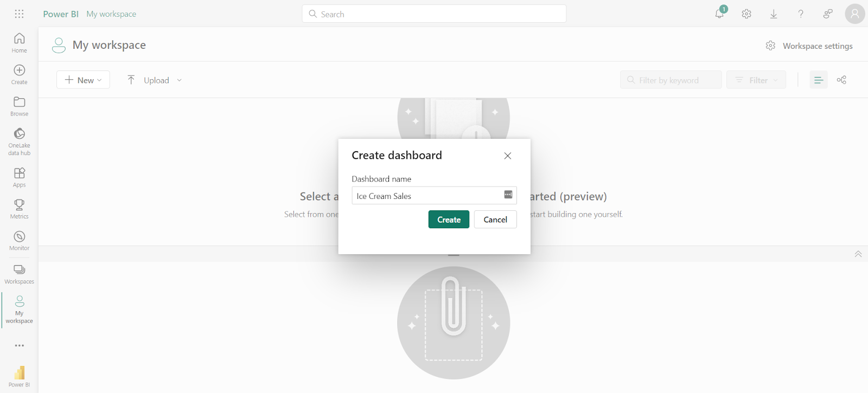Open Create in the left navigation

click(x=19, y=75)
